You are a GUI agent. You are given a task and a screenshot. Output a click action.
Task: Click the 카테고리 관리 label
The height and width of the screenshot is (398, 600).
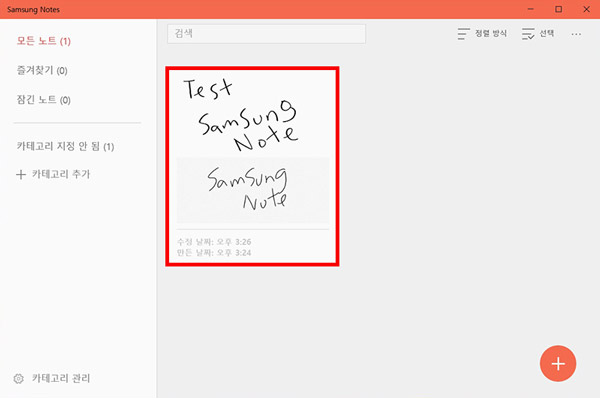[x=61, y=378]
